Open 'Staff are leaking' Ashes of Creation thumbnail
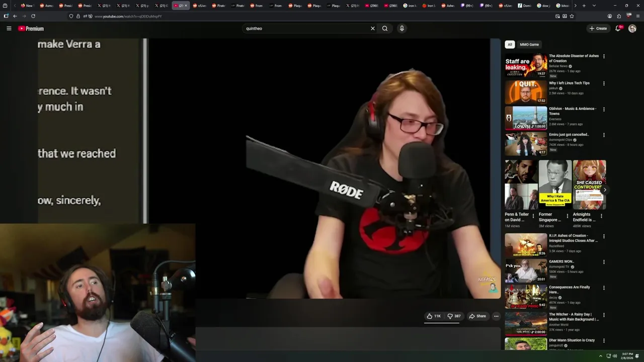This screenshot has width=644, height=362. (526, 65)
